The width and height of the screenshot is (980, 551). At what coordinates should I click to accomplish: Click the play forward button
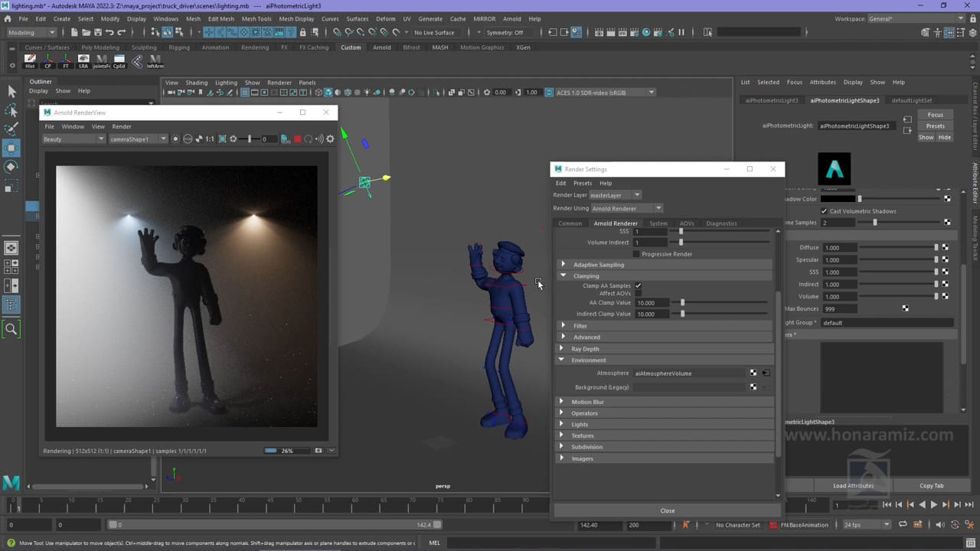[x=933, y=504]
